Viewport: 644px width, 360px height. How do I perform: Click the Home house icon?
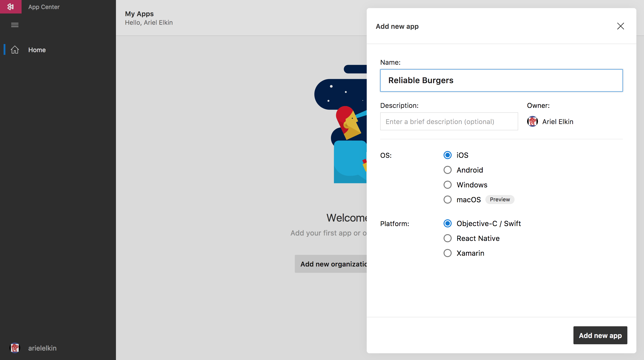(x=15, y=50)
